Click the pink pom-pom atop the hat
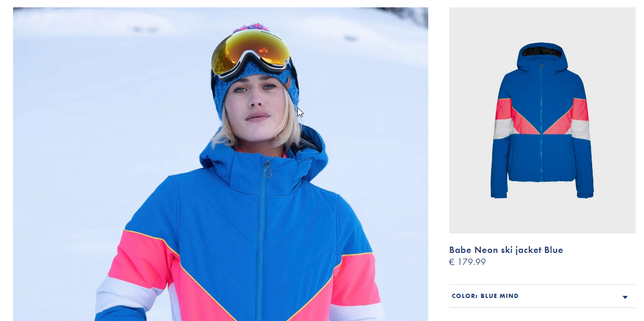The image size is (644, 321). pyautogui.click(x=251, y=27)
